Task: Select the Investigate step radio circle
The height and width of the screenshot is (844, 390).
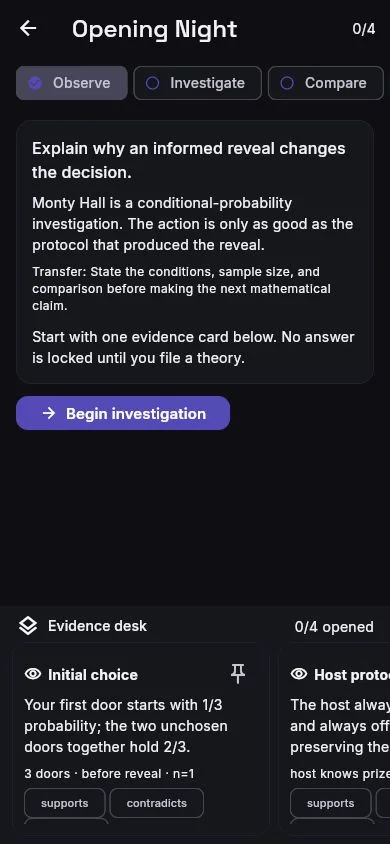Action: point(153,83)
